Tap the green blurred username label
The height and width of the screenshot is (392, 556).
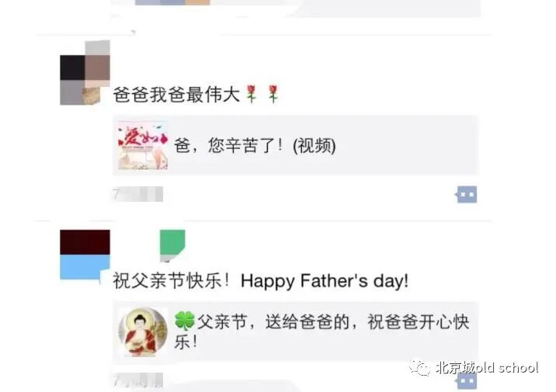pyautogui.click(x=172, y=245)
